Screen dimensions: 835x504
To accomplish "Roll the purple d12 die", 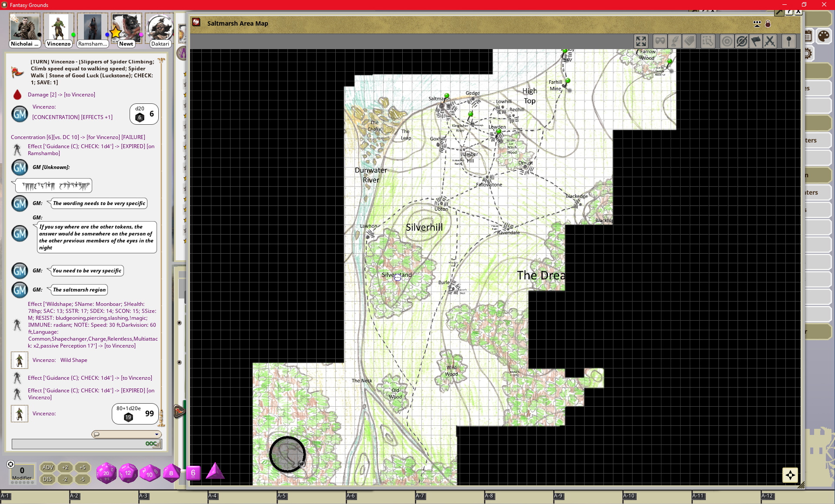I will tap(128, 473).
